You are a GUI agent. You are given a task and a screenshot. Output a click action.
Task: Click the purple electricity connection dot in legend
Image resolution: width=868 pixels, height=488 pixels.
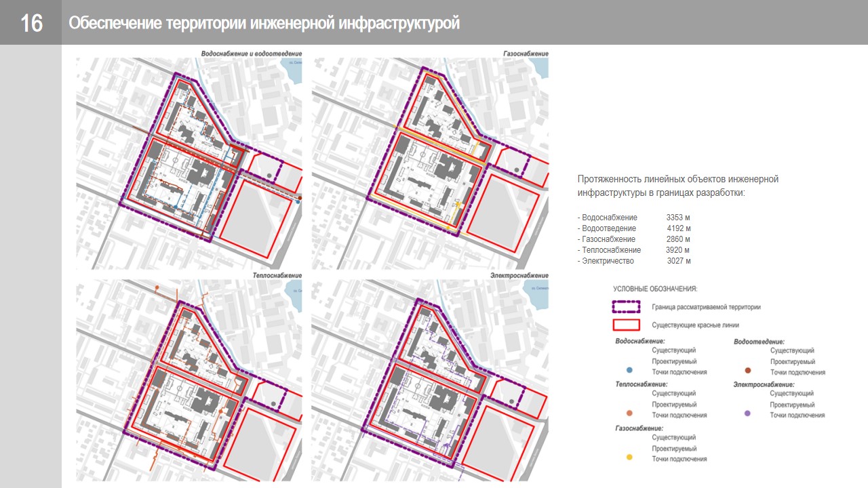click(x=747, y=413)
